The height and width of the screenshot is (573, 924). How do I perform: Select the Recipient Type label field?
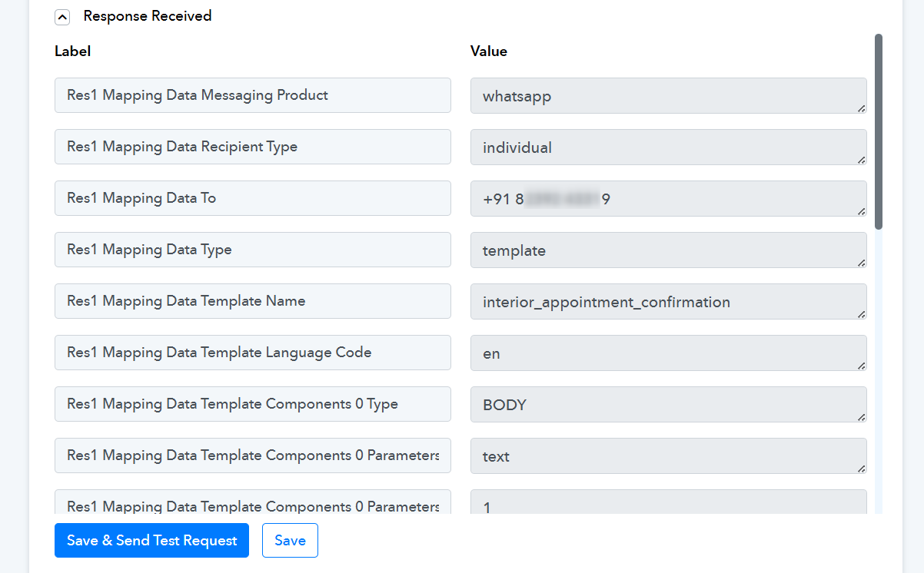[253, 147]
